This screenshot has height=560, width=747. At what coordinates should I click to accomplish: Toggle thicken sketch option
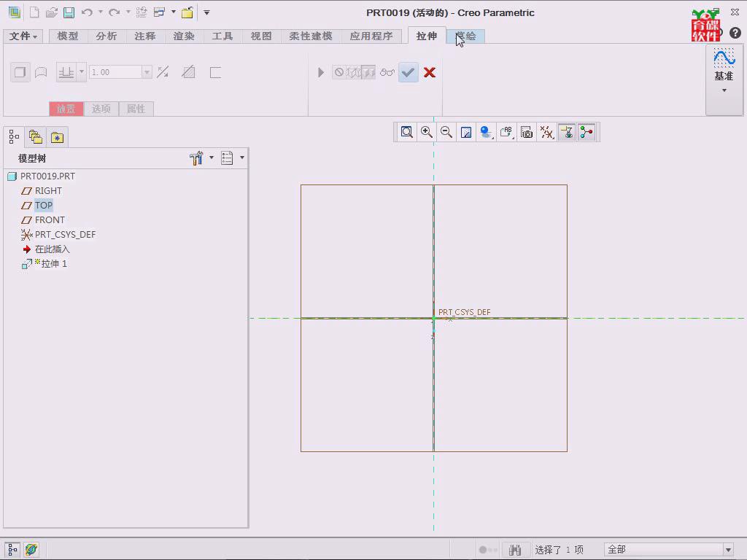(x=215, y=72)
